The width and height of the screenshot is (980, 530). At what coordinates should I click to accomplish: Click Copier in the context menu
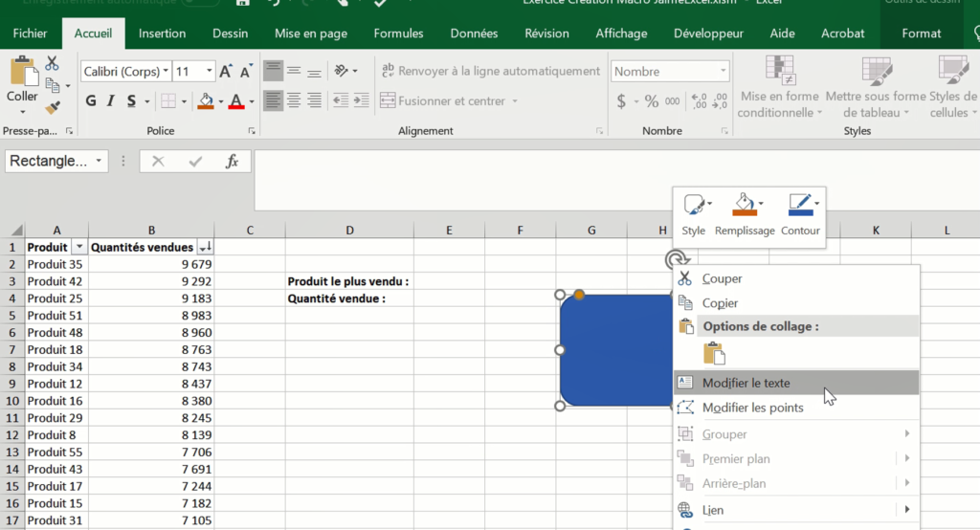pyautogui.click(x=720, y=302)
